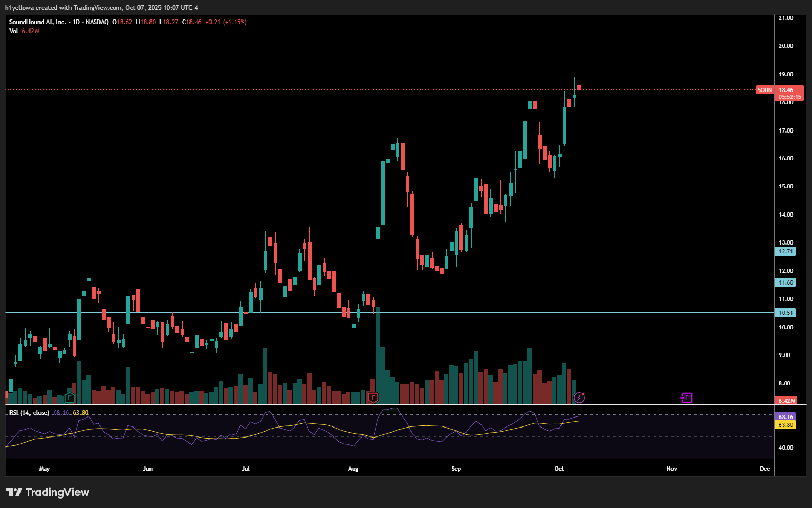Viewport: 812px width, 508px height.
Task: Click the 10.00 price scale tick
Action: pyautogui.click(x=786, y=327)
